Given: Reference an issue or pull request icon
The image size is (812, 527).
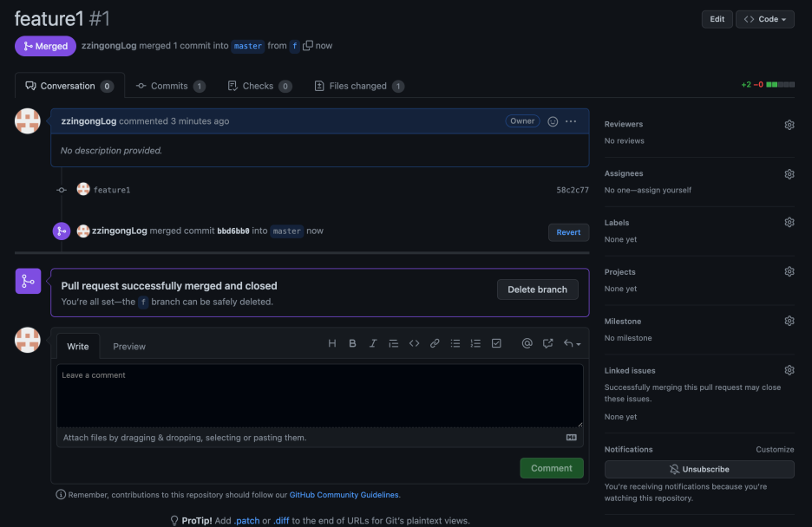Looking at the screenshot, I should coord(547,343).
